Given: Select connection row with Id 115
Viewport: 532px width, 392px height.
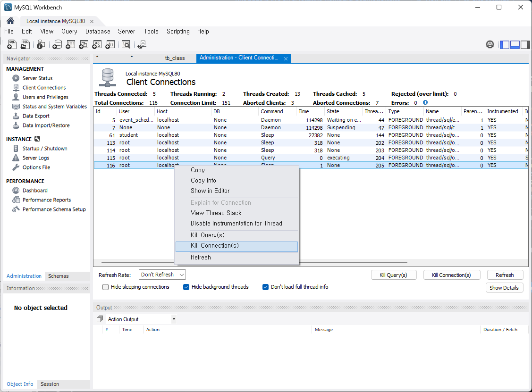Looking at the screenshot, I should click(x=311, y=158).
